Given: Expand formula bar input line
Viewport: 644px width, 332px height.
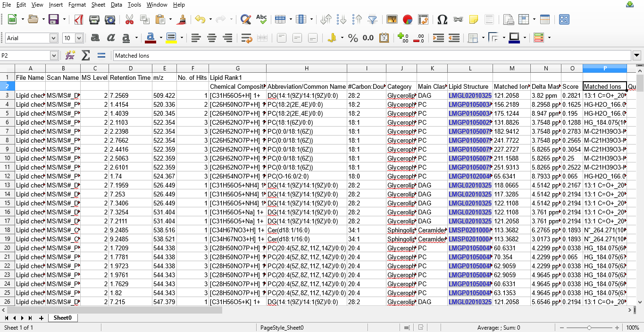Looking at the screenshot, I should pyautogui.click(x=637, y=55).
